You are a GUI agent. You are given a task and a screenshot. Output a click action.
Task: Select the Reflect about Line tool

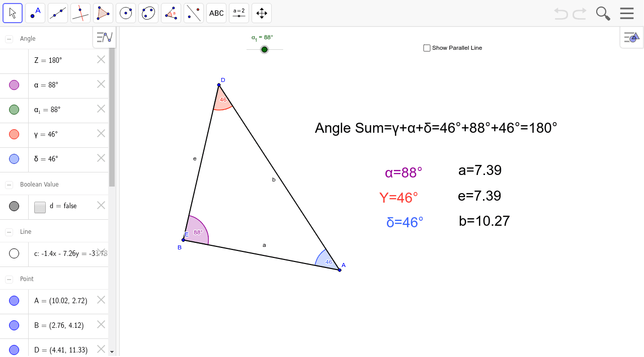coord(194,13)
